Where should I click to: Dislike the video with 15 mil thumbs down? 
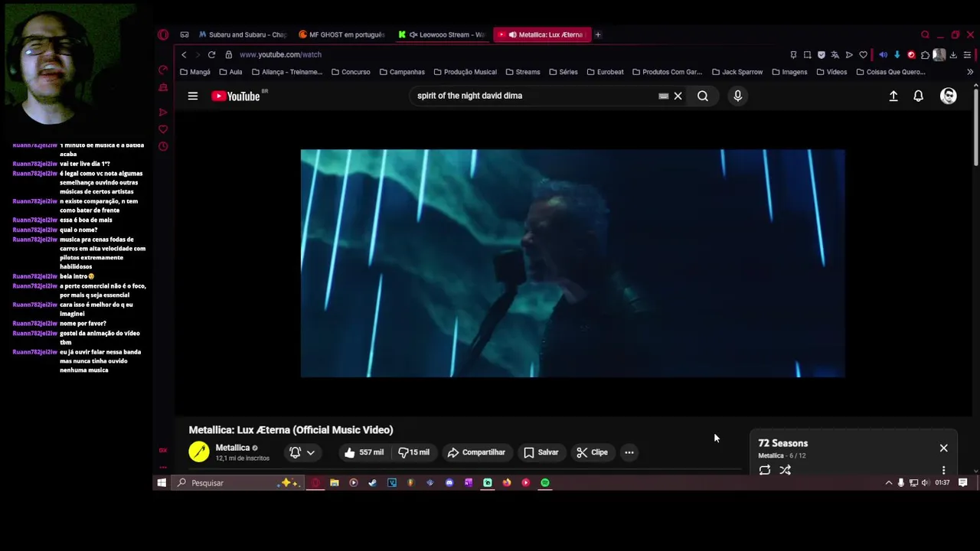coord(414,452)
